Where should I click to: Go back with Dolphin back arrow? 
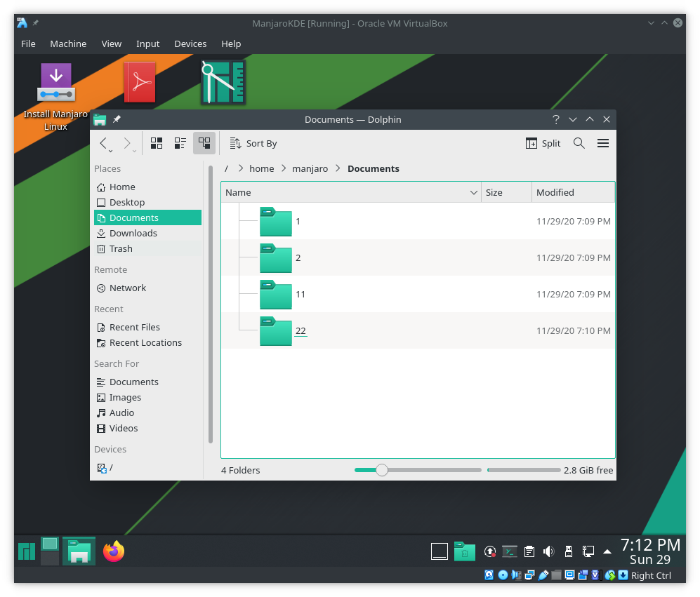pos(103,143)
